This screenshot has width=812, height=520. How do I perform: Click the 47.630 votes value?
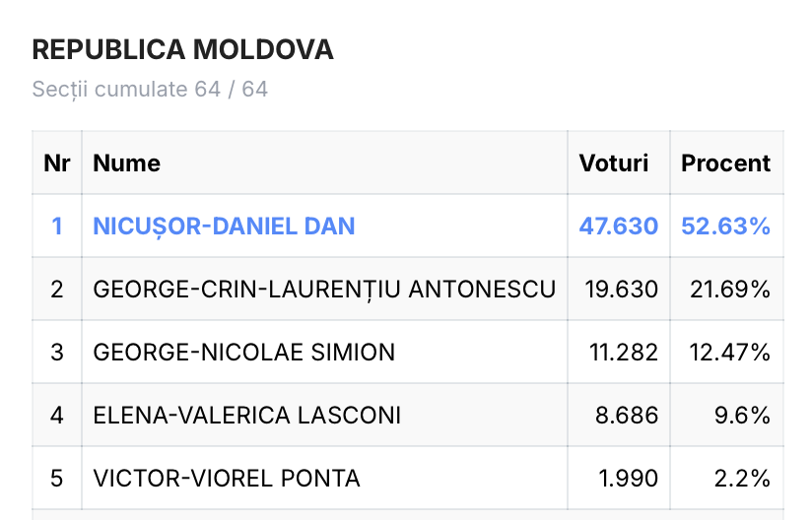(x=618, y=227)
